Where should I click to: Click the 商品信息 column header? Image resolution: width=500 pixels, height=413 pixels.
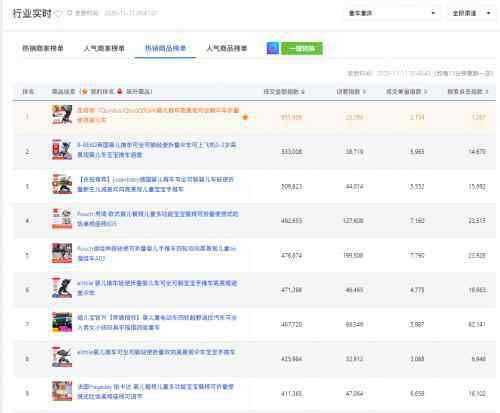[63, 91]
